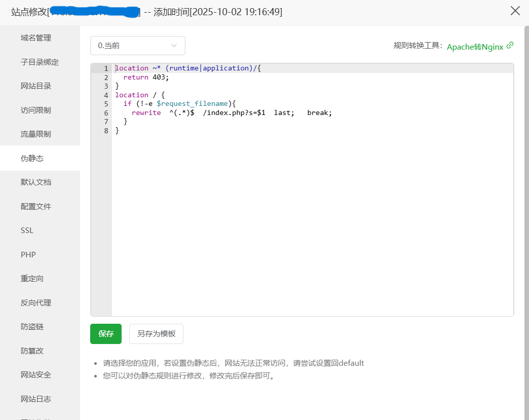
Task: Open the 域名管理 tab
Action: tap(36, 38)
